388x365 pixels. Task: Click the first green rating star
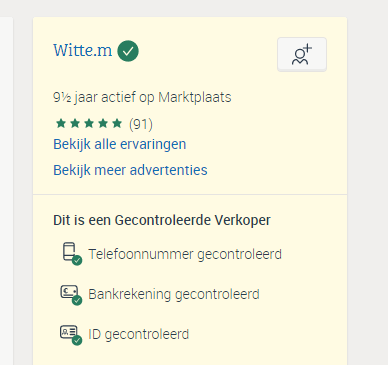tap(61, 123)
